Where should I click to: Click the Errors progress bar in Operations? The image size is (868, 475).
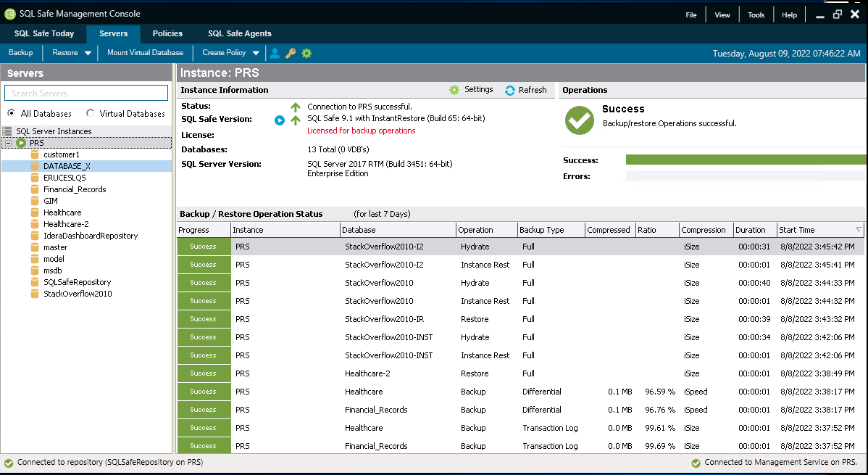point(745,175)
